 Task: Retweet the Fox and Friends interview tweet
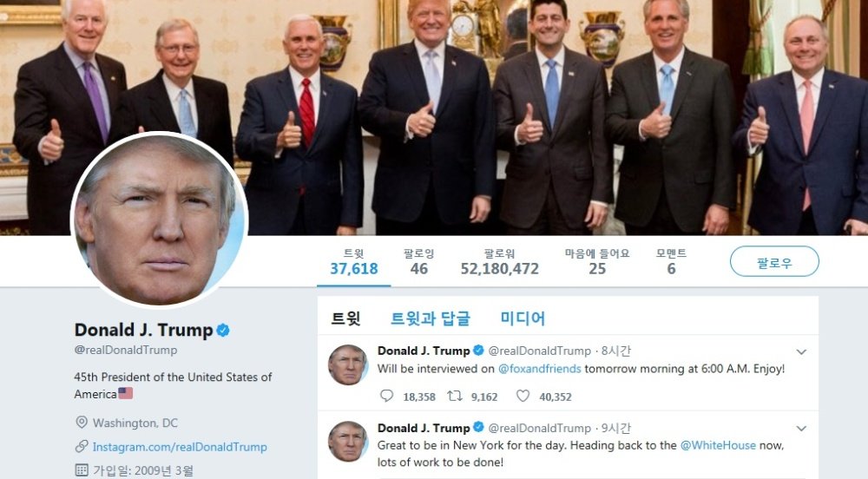coord(455,396)
